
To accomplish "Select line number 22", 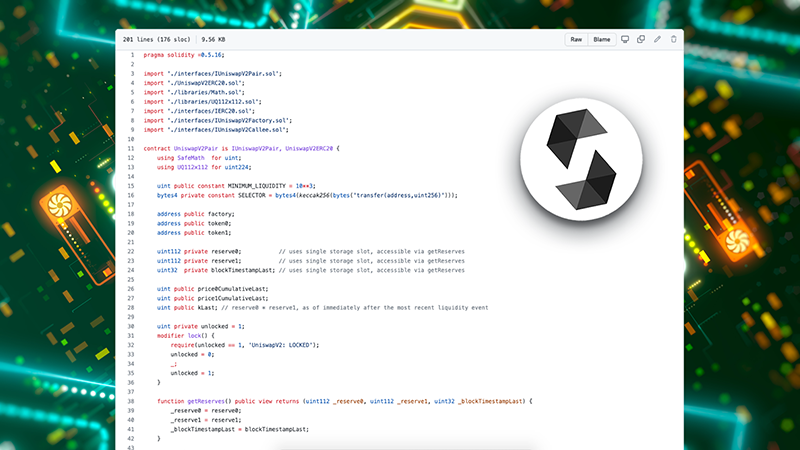I will (x=131, y=252).
